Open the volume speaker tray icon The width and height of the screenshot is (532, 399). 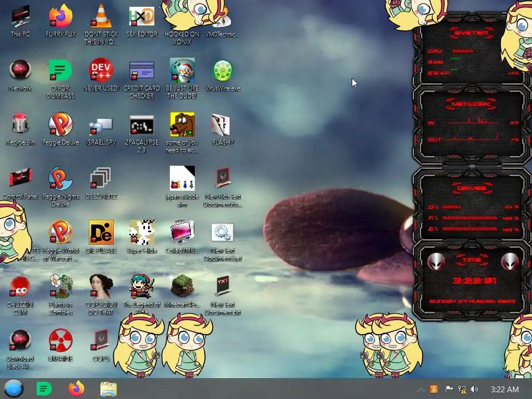[474, 389]
